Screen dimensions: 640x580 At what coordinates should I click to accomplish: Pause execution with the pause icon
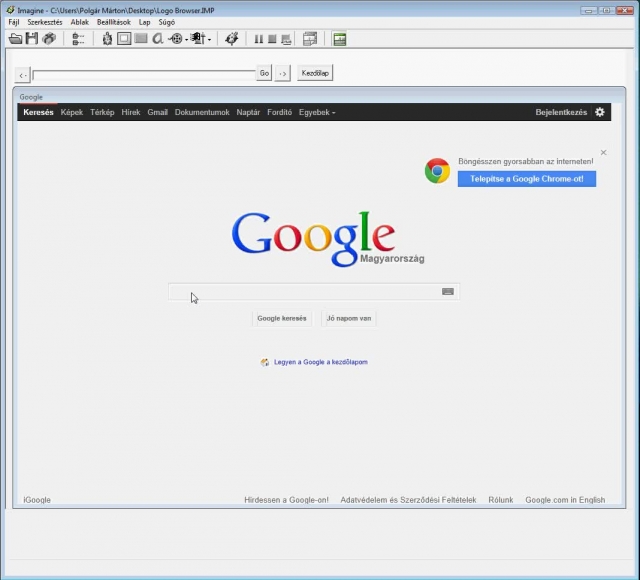(258, 39)
